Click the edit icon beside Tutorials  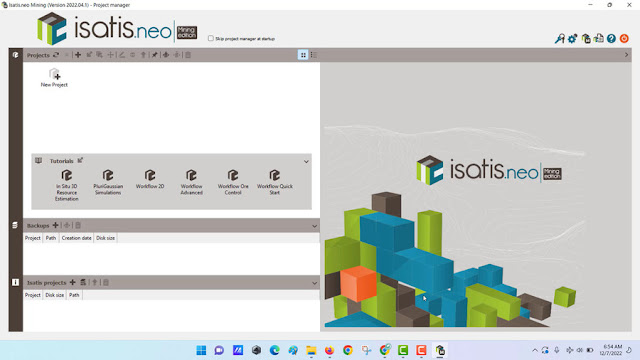pyautogui.click(x=80, y=160)
